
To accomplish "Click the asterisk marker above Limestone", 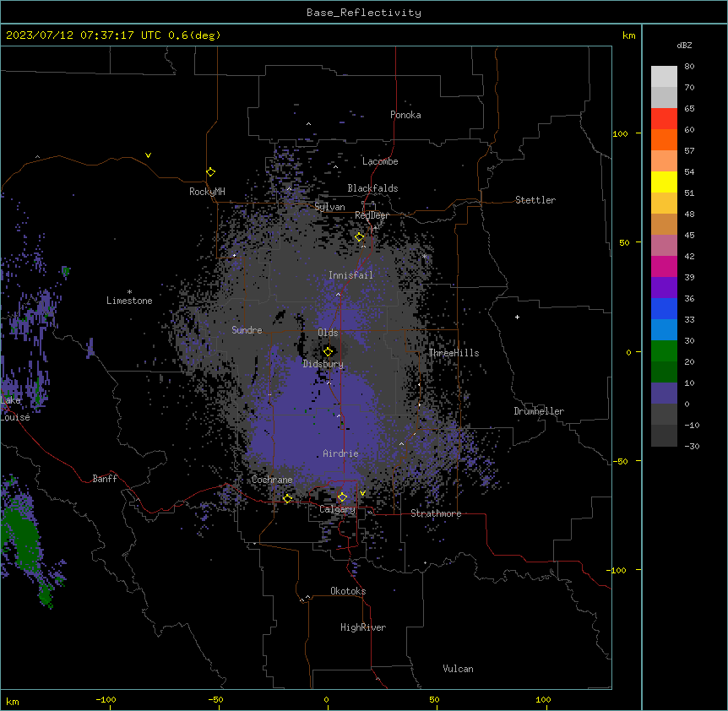I will [x=129, y=292].
